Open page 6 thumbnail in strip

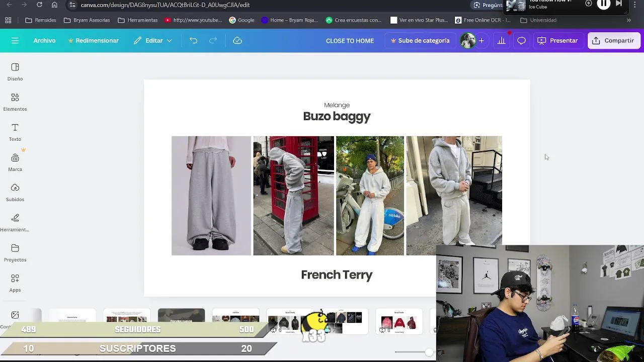click(x=290, y=321)
